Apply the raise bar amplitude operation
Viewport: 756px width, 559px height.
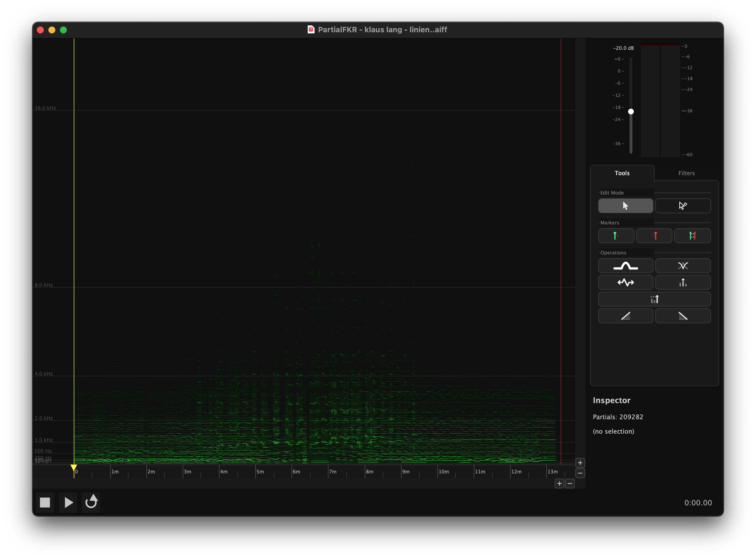point(683,283)
